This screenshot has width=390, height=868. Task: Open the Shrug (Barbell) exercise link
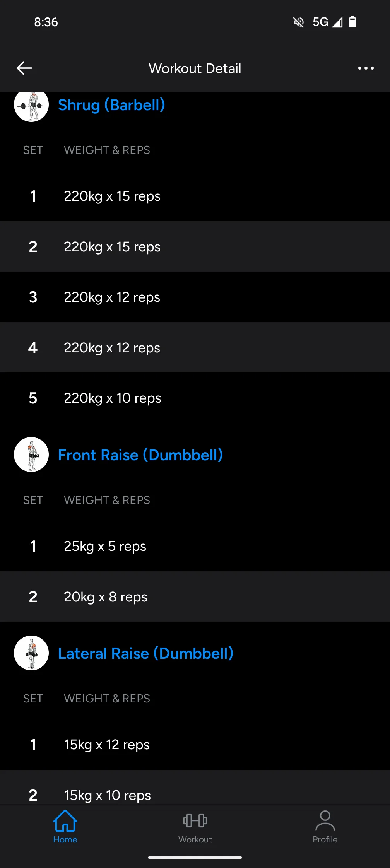(x=111, y=105)
